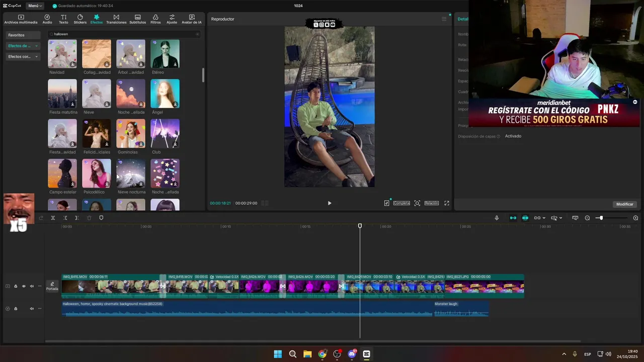Lock the main video track
This screenshot has width=644, height=362.
coord(16,286)
